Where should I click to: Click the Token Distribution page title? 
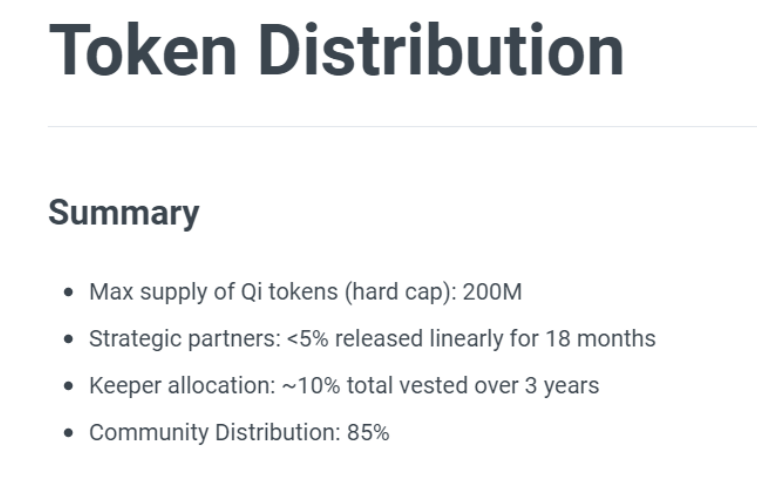pos(336,50)
